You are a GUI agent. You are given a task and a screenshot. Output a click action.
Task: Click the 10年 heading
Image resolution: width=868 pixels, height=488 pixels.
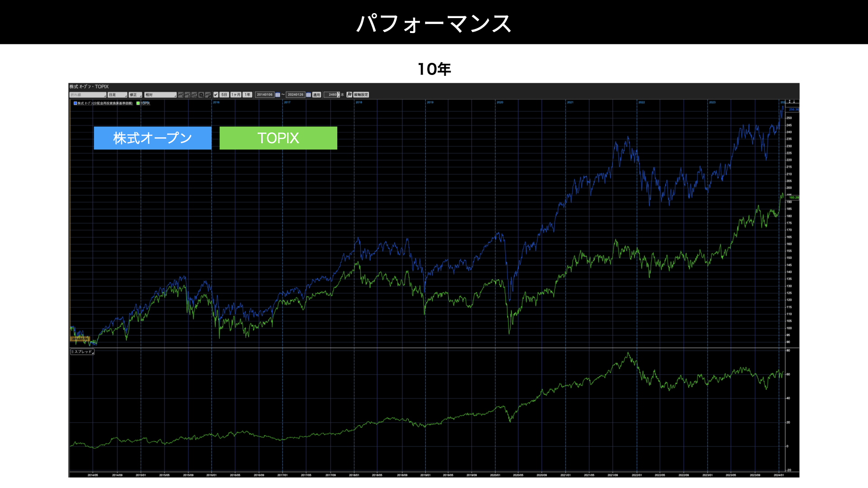(434, 69)
